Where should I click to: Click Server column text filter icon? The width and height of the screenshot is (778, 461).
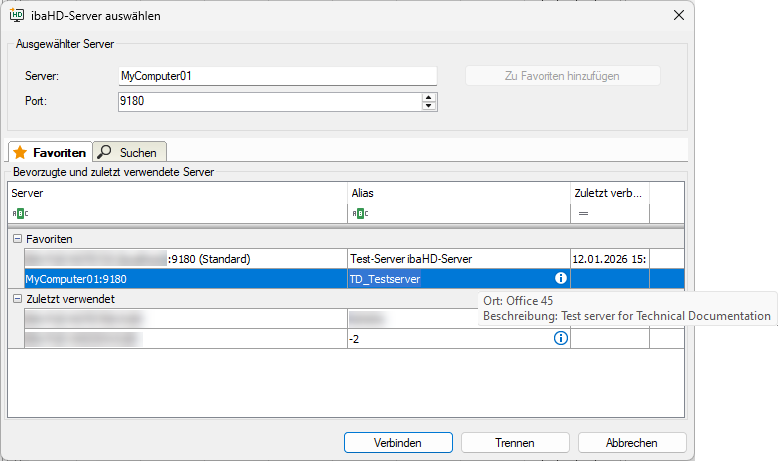(20, 213)
